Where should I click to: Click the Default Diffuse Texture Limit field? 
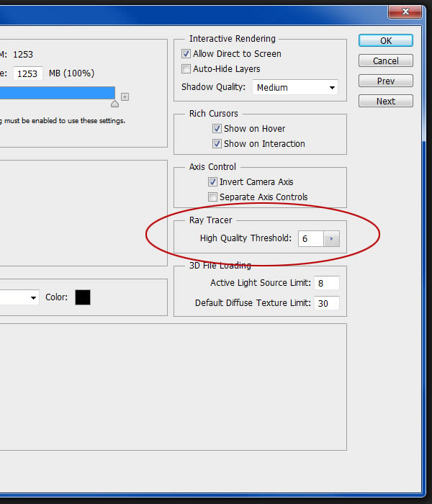click(x=327, y=303)
